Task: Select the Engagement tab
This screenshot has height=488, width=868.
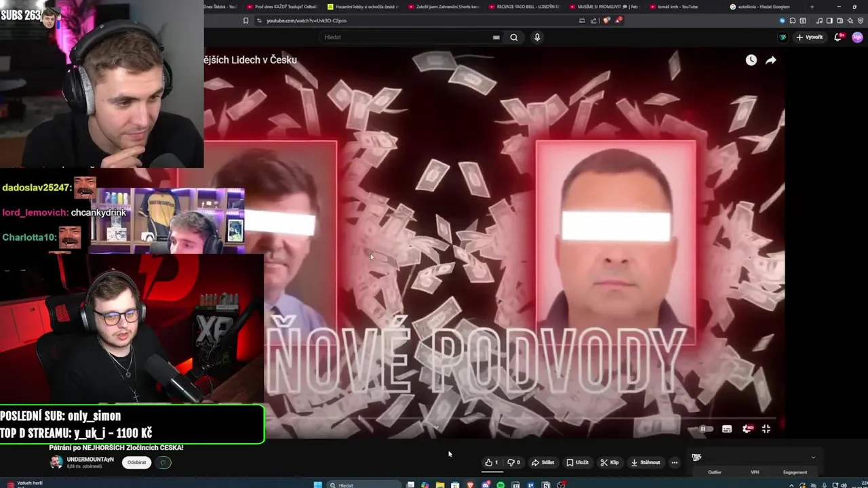Action: tap(795, 472)
